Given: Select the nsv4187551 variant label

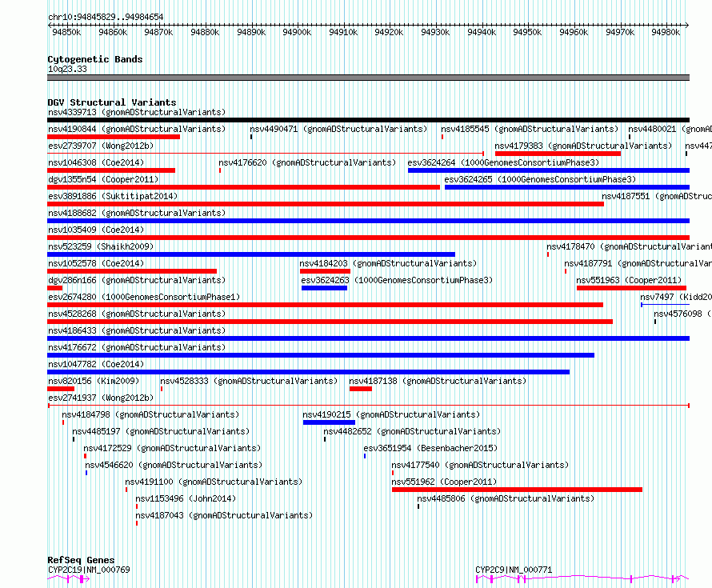Looking at the screenshot, I should [657, 196].
